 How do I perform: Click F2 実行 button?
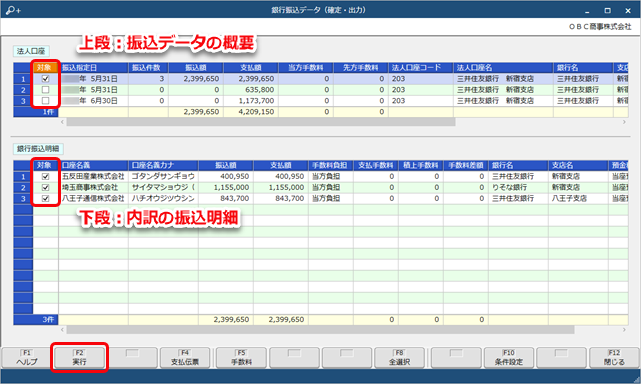coord(79,357)
